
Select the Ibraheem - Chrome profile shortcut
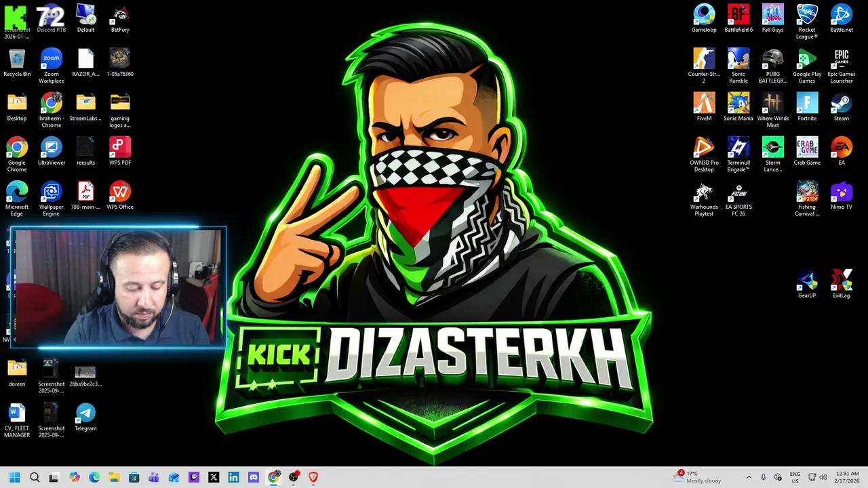pyautogui.click(x=51, y=110)
